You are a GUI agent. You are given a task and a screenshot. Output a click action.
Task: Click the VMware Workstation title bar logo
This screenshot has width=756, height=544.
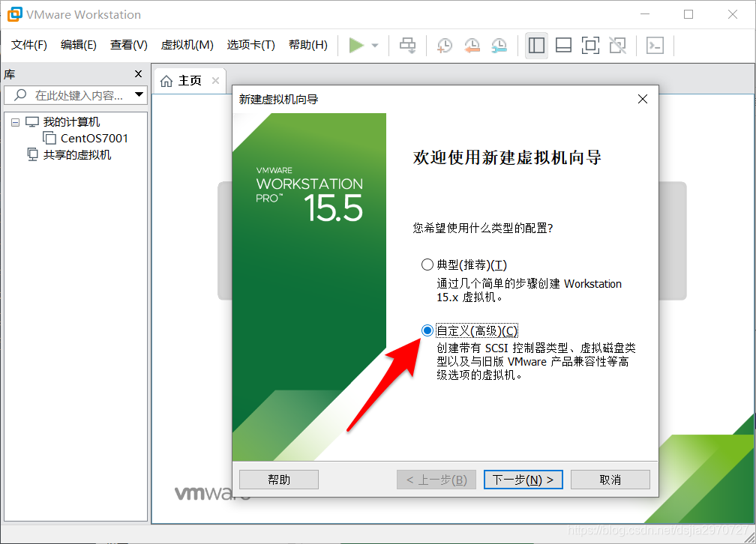point(15,14)
